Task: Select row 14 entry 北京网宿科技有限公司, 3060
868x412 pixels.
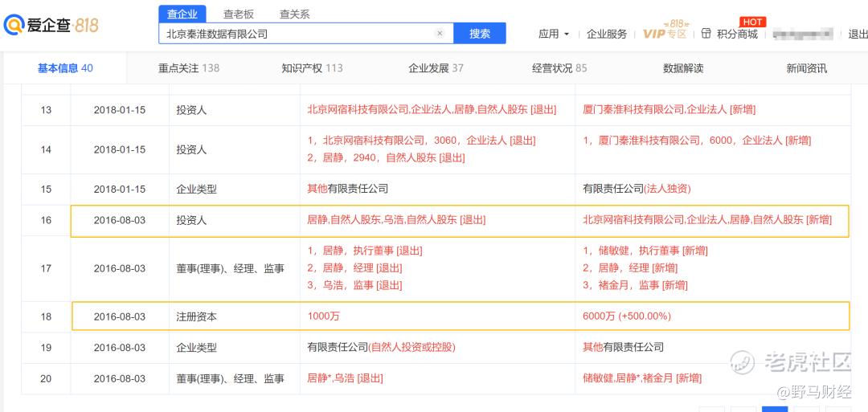Action: (x=422, y=141)
